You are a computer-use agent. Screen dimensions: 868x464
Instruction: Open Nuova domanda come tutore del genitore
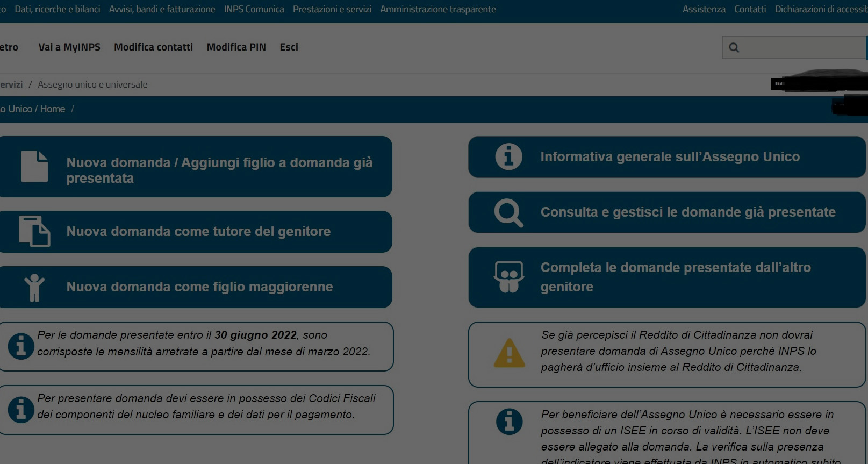[196, 232]
